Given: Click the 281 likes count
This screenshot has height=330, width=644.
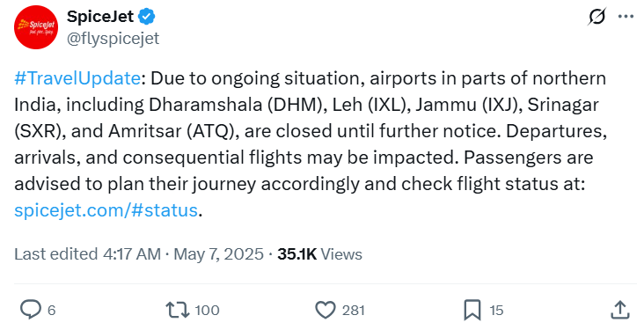Looking at the screenshot, I should (x=353, y=311).
